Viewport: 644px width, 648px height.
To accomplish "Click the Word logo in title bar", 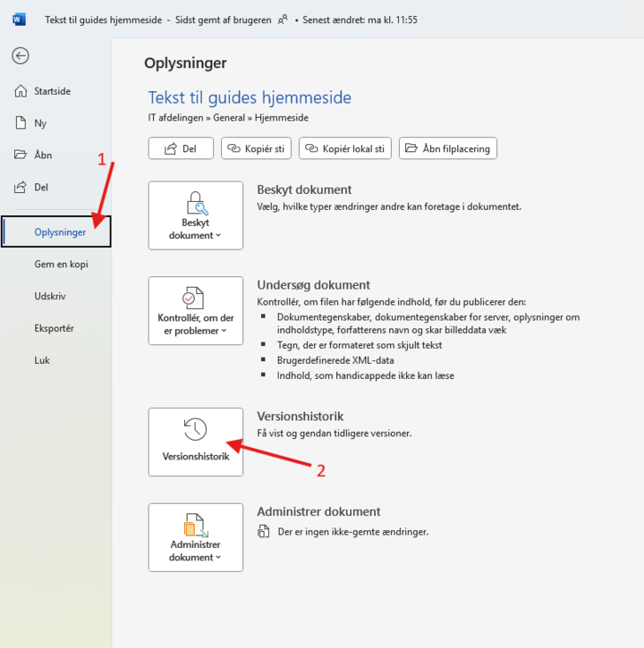I will (20, 20).
